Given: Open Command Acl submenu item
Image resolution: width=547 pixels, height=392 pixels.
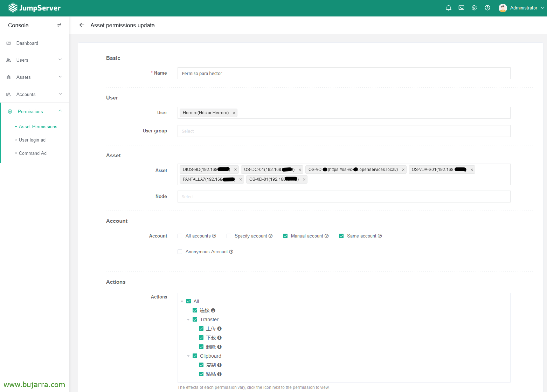Looking at the screenshot, I should (x=33, y=153).
